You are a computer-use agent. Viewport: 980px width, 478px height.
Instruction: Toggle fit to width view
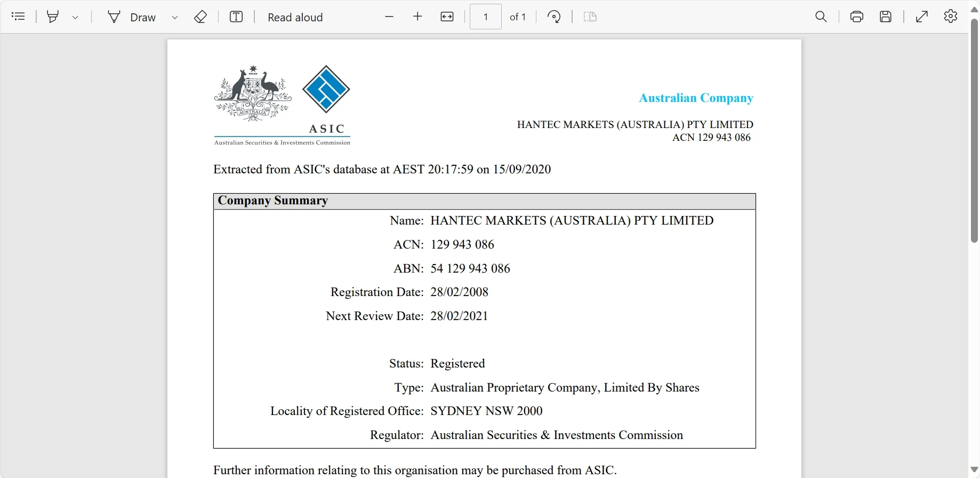(447, 17)
